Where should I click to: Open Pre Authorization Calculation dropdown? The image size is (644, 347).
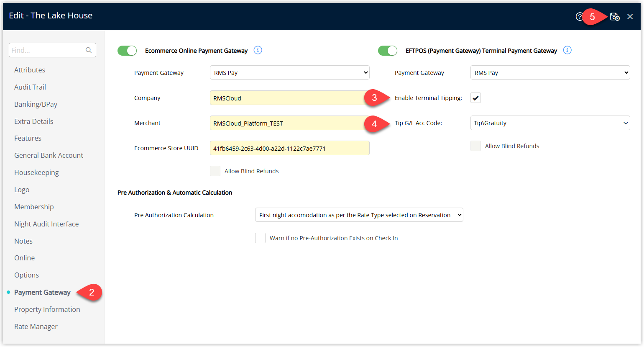click(359, 215)
